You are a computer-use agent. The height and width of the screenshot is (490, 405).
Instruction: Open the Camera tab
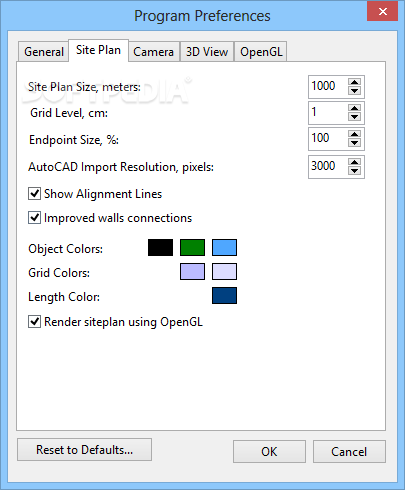(x=154, y=52)
